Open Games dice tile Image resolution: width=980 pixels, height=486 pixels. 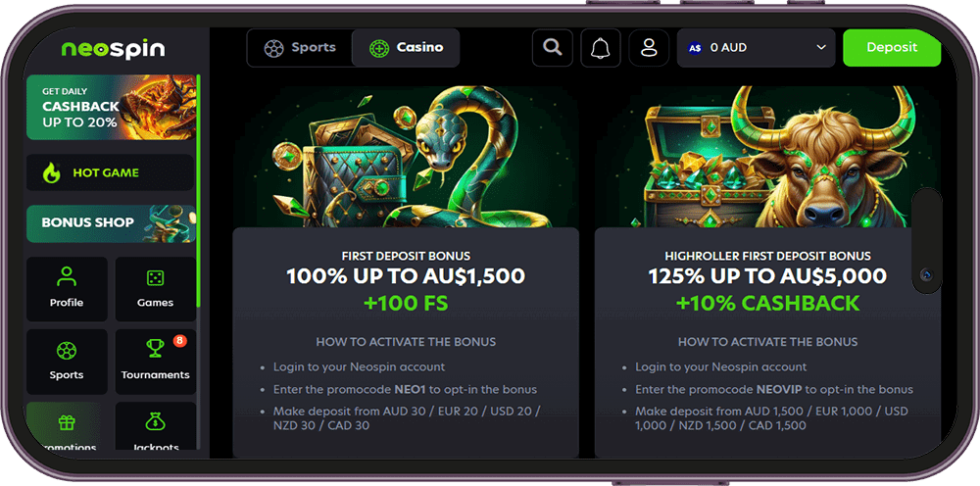[x=156, y=289]
